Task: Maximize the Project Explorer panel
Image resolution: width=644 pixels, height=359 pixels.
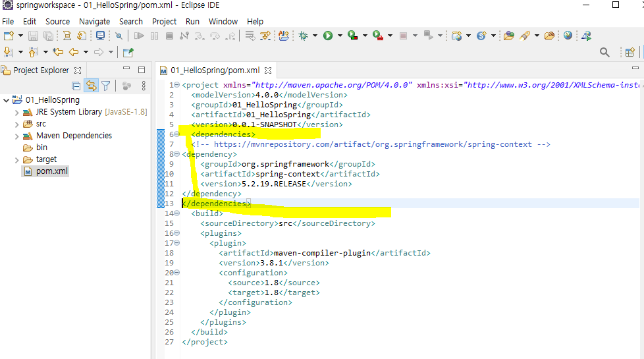Action: click(142, 70)
